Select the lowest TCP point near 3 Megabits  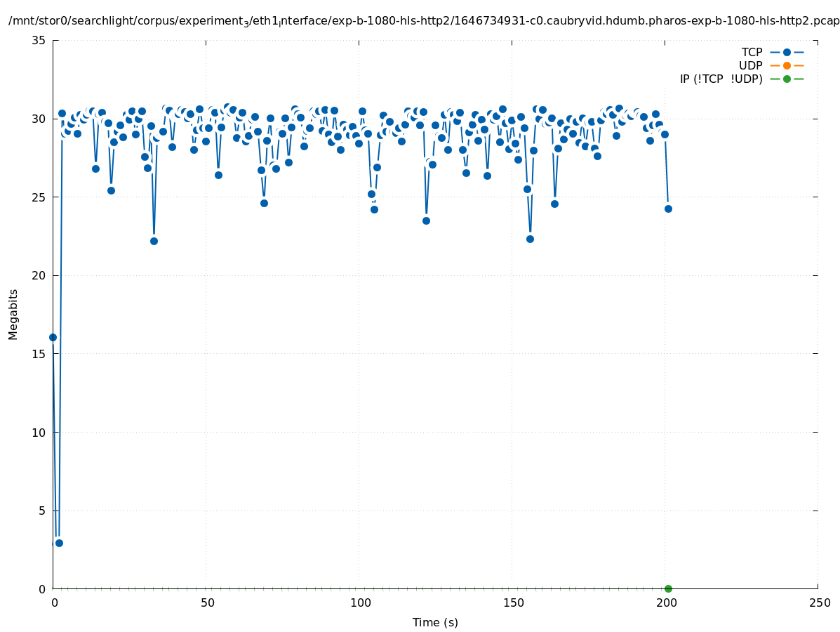[59, 543]
